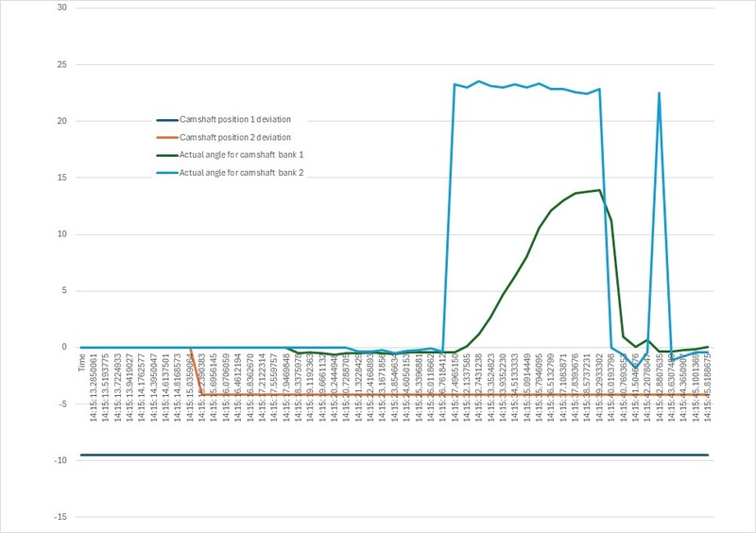Select the light blue legend line swatch
This screenshot has height=533, width=756.
(168, 172)
